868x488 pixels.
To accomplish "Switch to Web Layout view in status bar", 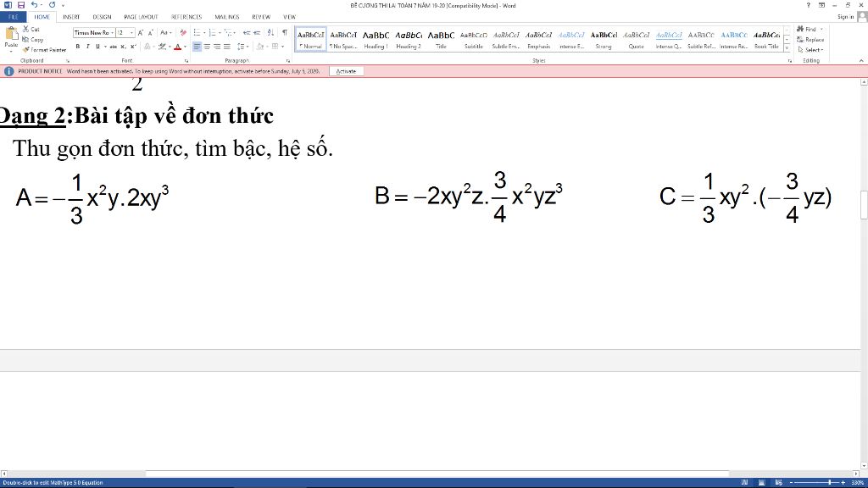I will (779, 482).
